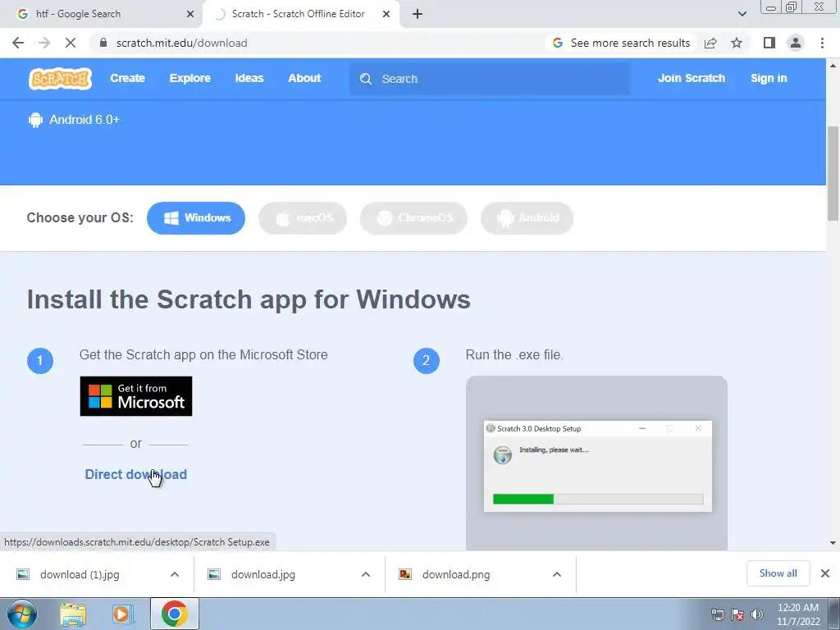Click Show all downloads
The height and width of the screenshot is (630, 840).
(x=778, y=573)
